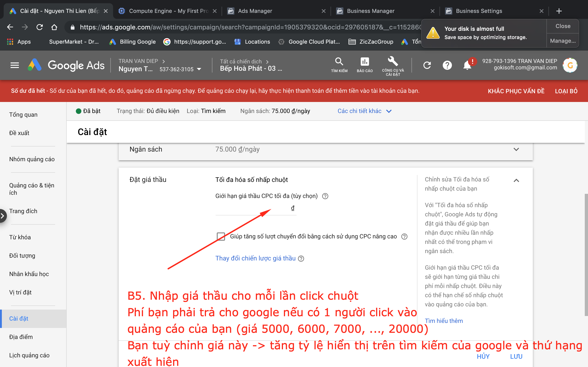Close the Business Settings tab
The image size is (588, 367).
click(x=541, y=11)
